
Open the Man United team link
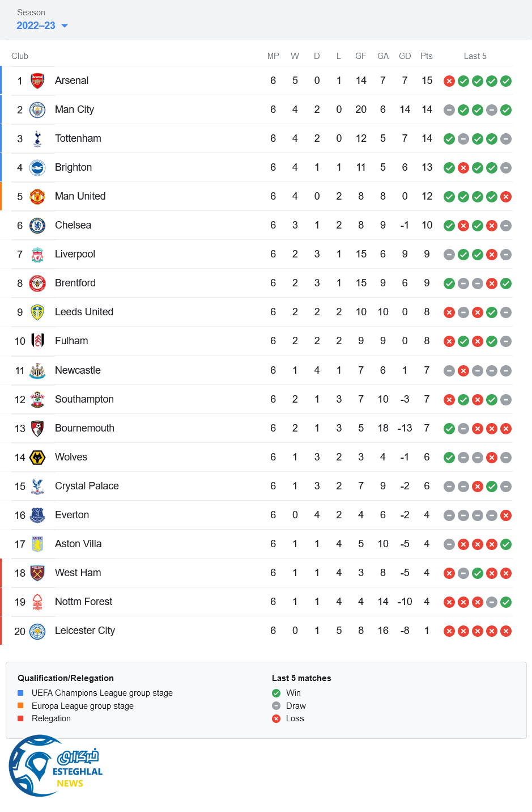(80, 196)
